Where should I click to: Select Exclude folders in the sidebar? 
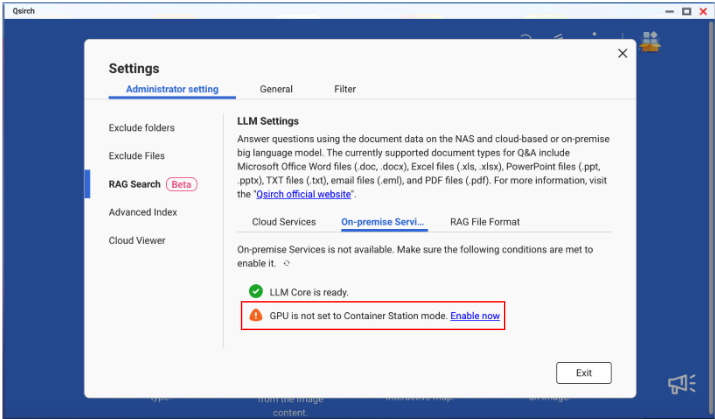click(x=142, y=128)
